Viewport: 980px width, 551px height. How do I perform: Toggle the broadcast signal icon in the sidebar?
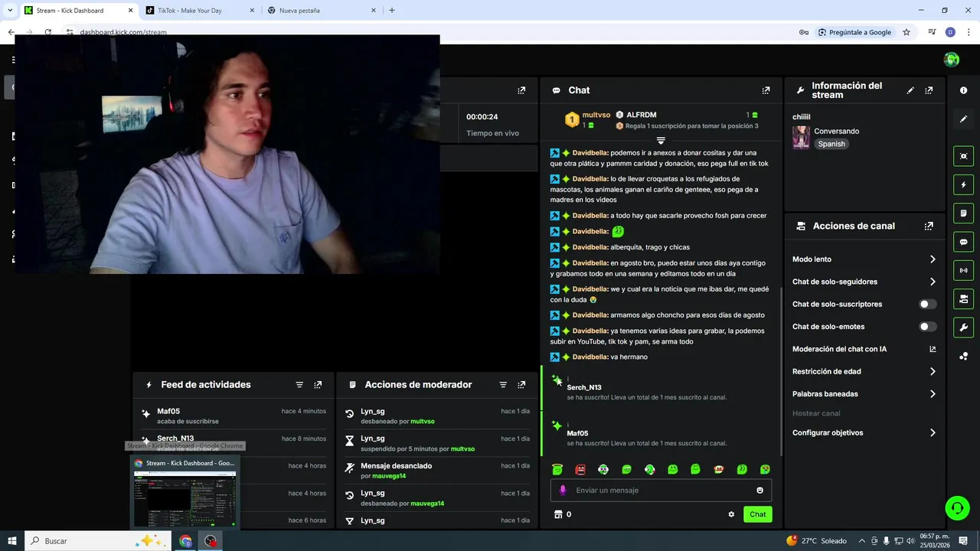click(x=963, y=270)
